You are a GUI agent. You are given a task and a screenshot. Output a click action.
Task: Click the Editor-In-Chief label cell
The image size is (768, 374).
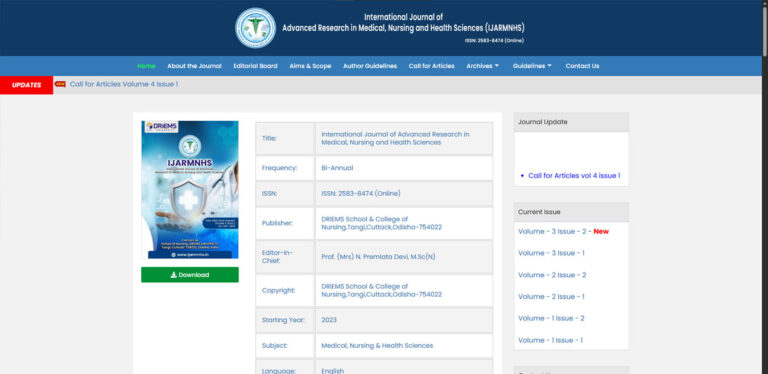click(x=285, y=257)
